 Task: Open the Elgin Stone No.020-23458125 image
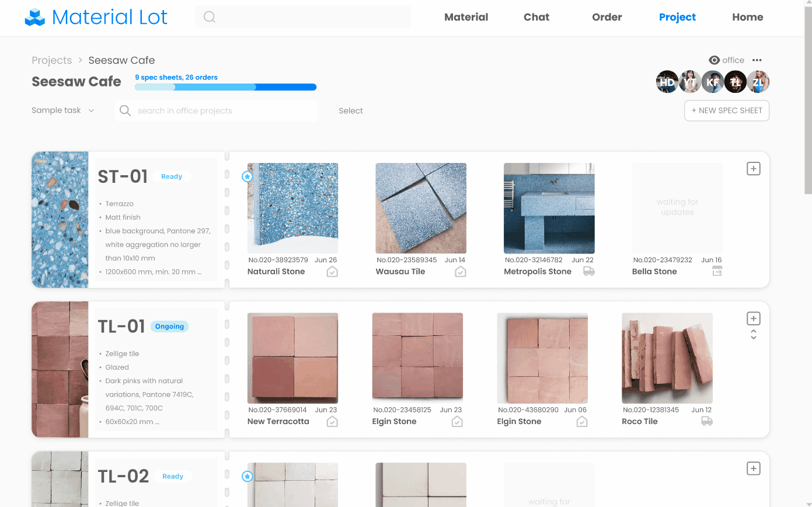click(417, 358)
